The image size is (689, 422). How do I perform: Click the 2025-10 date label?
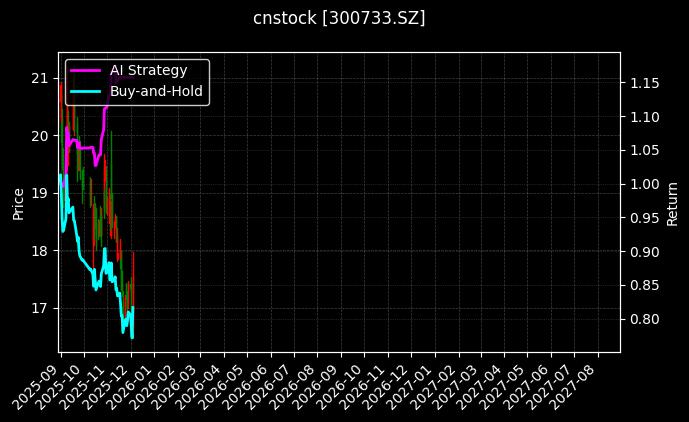pyautogui.click(x=58, y=388)
